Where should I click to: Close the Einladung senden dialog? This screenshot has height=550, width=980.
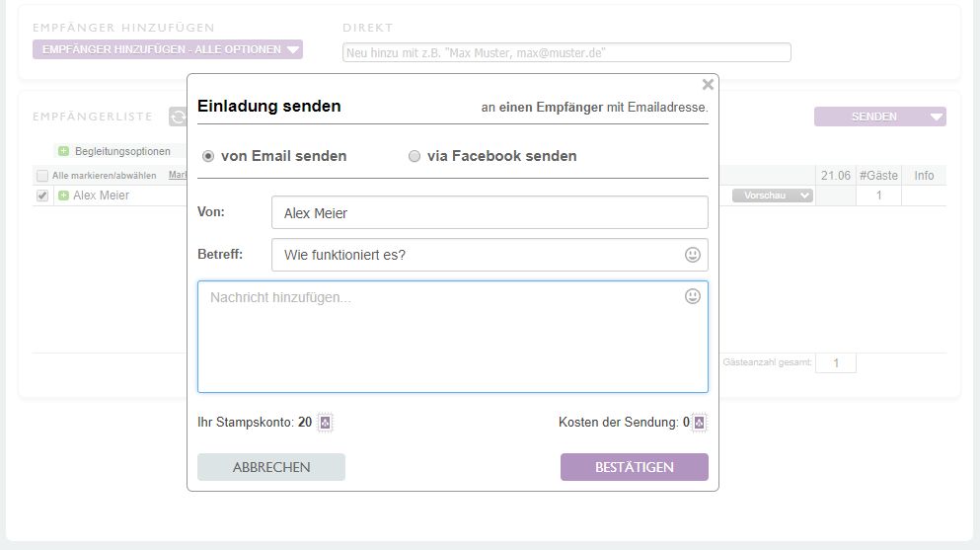[x=708, y=85]
